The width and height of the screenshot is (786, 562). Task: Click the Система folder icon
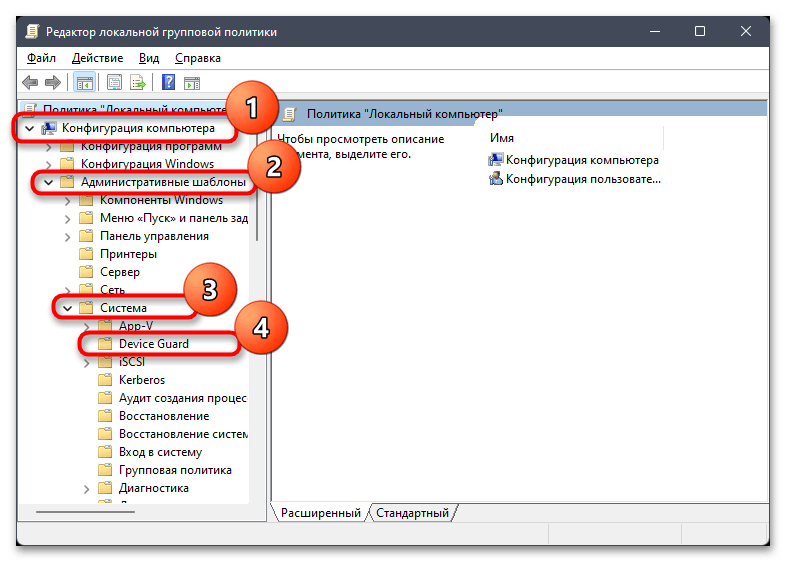pos(86,308)
